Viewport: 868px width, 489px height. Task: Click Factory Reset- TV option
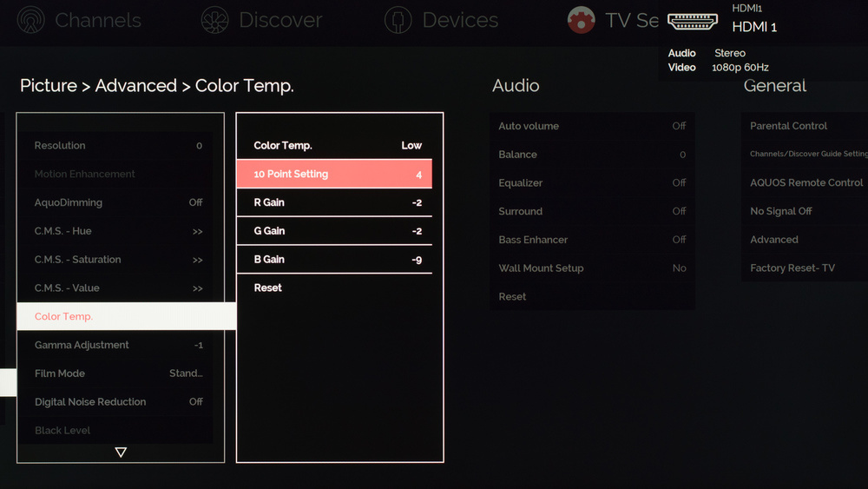[x=792, y=268]
